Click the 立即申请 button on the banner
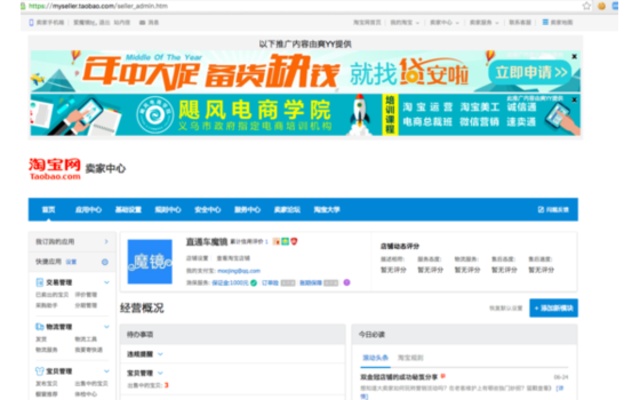The height and width of the screenshot is (400, 640). point(530,73)
